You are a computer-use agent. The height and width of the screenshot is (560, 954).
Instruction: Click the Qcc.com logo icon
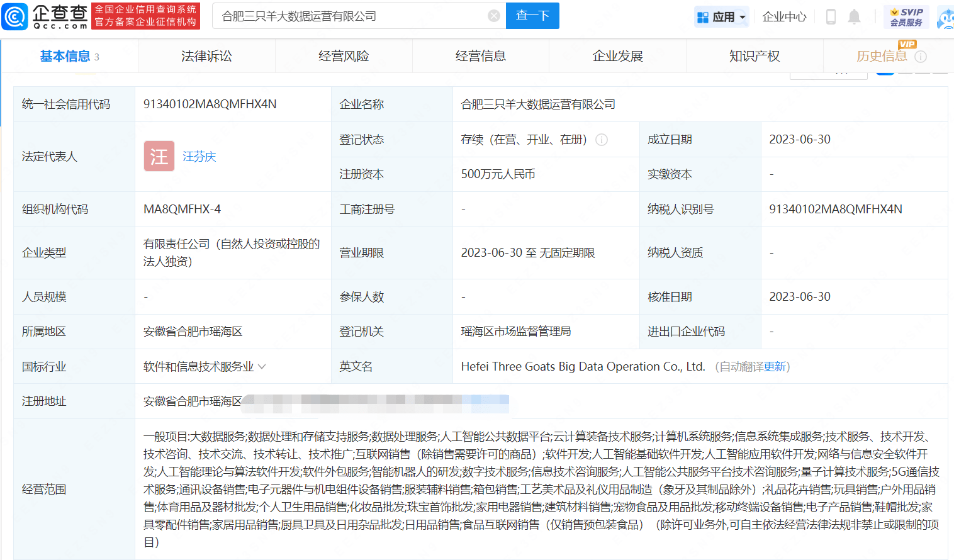[15, 16]
